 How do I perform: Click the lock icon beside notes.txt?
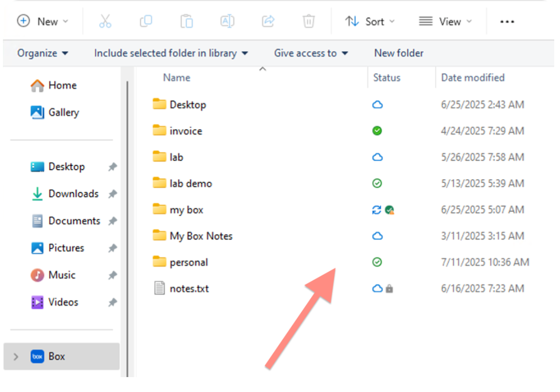[x=389, y=289]
